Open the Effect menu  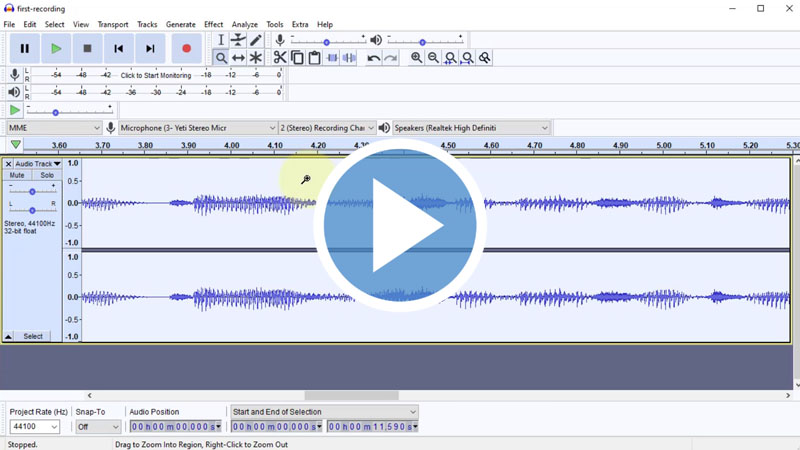click(213, 24)
